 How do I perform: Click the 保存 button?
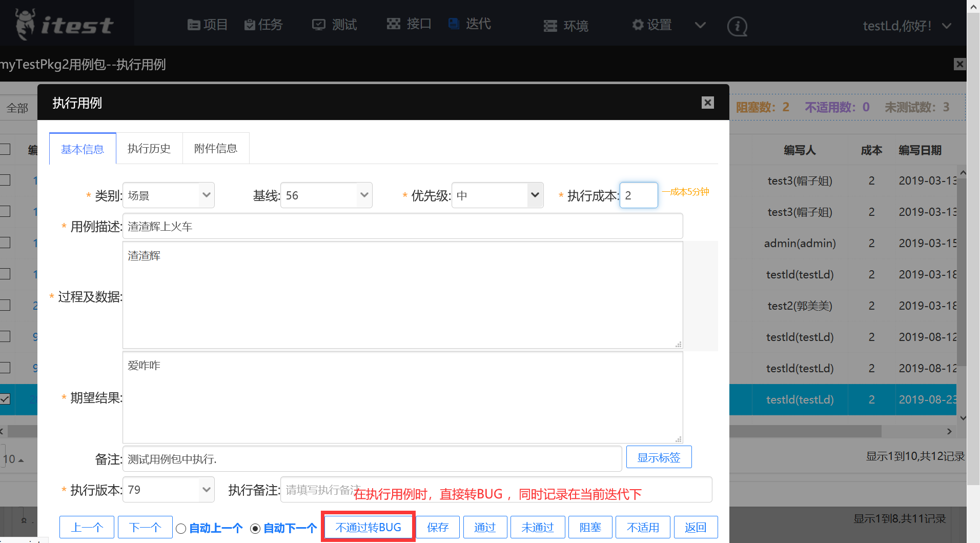pos(438,527)
